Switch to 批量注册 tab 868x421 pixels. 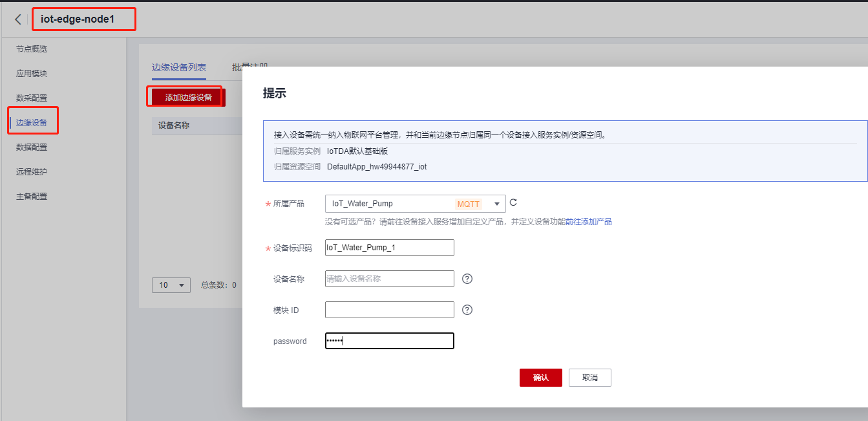[x=249, y=66]
